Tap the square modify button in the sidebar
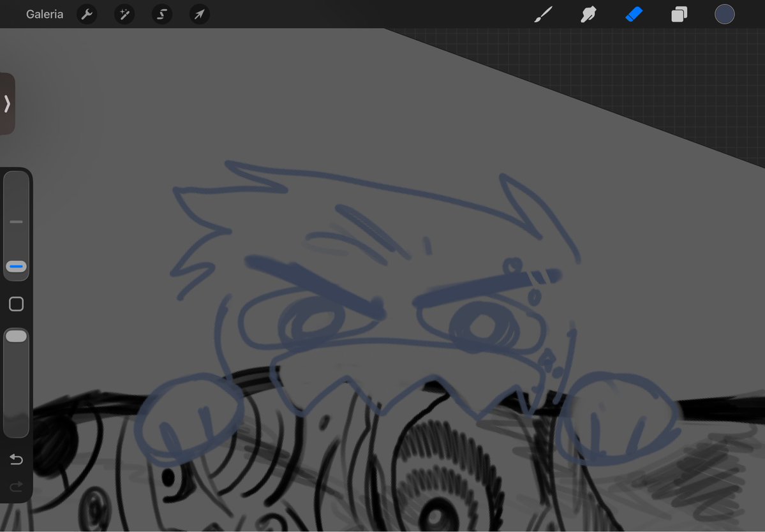Viewport: 765px width, 532px height. [x=16, y=304]
